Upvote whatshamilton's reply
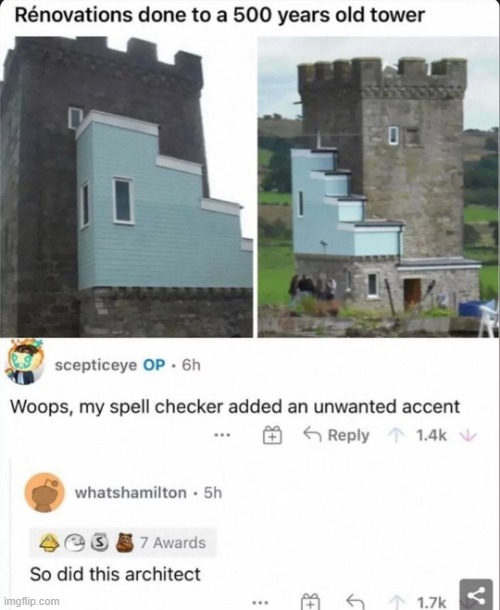Viewport: 500px width, 610px height. pyautogui.click(x=398, y=602)
